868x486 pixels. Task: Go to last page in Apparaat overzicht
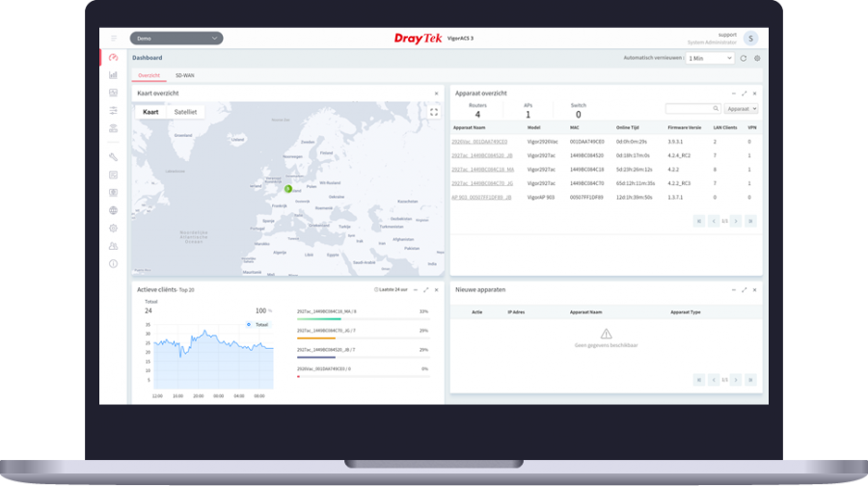point(750,221)
